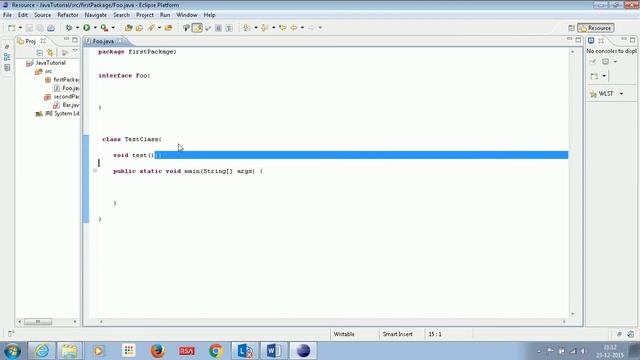Open the Back history dropdown arrow
Screen dimensions: 640x360
point(302,28)
